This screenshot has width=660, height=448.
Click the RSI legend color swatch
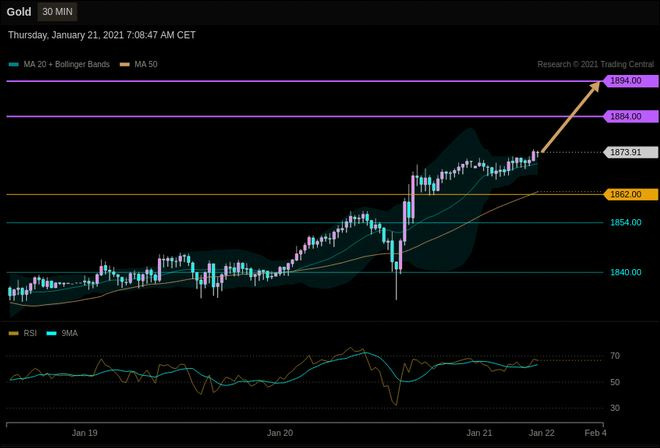(13, 333)
